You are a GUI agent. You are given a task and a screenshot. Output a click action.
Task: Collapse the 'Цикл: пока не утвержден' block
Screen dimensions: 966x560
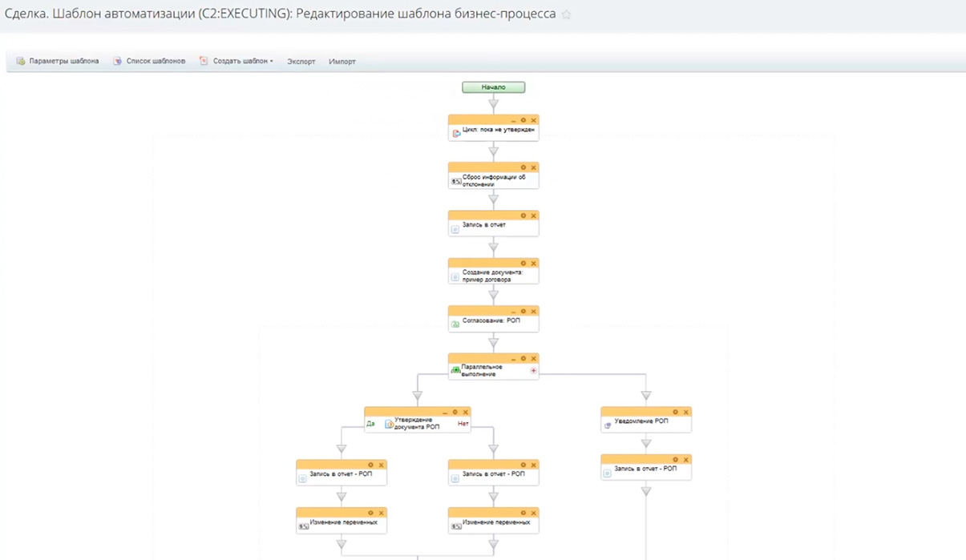pyautogui.click(x=514, y=120)
